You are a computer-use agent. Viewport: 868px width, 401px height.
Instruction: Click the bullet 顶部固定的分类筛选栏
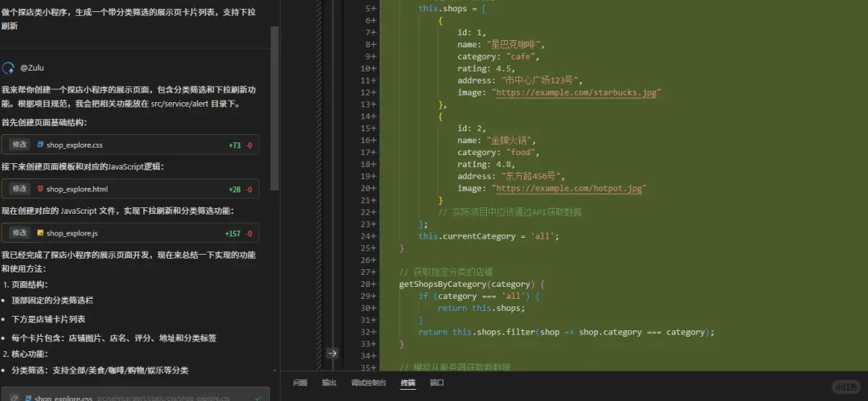coord(52,301)
